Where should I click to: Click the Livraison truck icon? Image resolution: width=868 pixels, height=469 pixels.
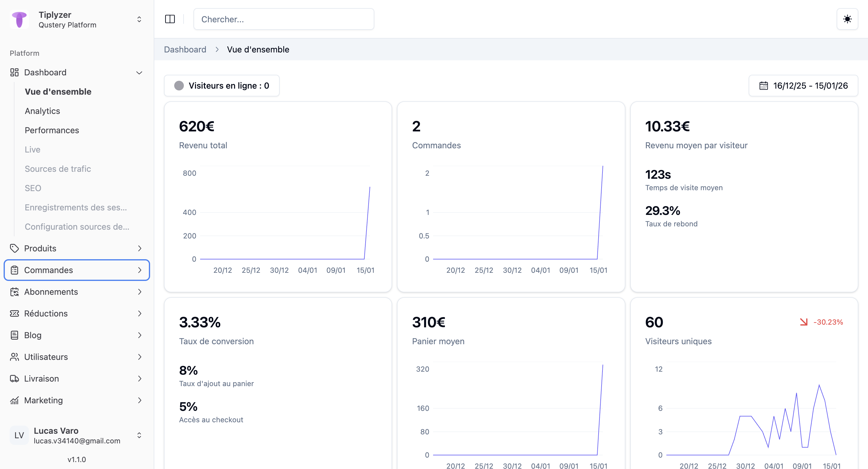coord(14,379)
